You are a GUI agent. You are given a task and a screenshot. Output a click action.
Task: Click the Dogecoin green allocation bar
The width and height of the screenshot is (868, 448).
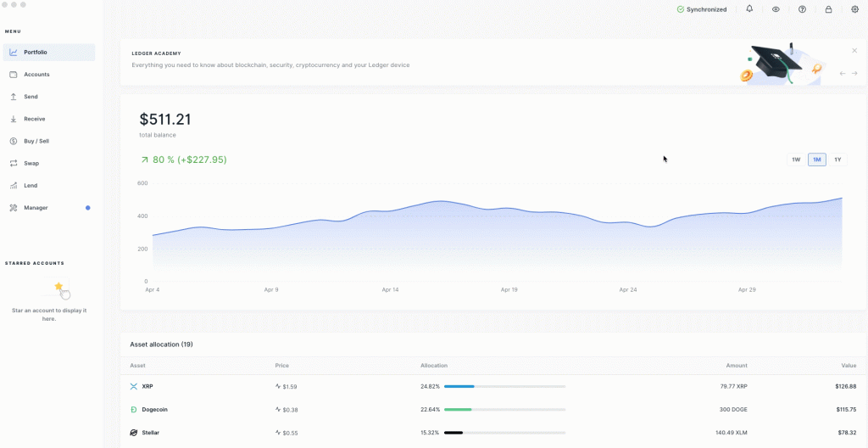pos(458,410)
